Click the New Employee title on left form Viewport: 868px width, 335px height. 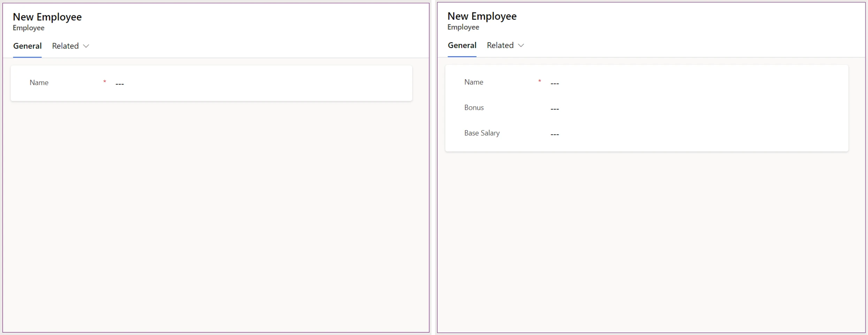coord(47,16)
